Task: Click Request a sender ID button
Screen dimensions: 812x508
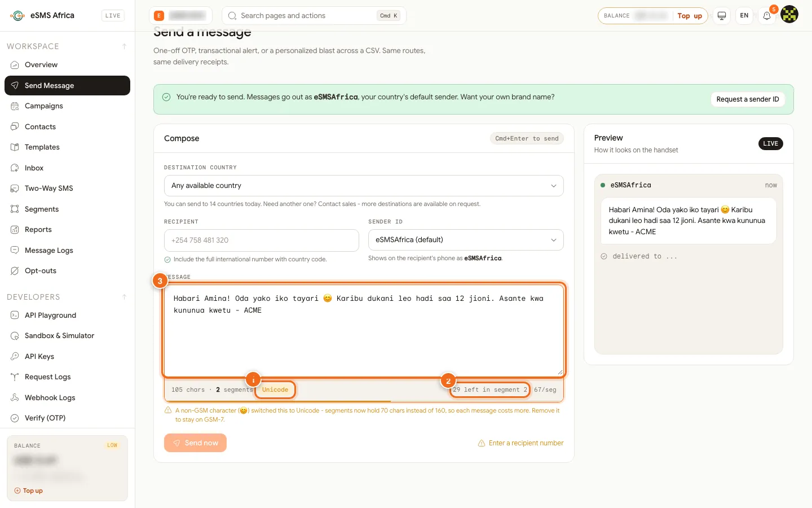Action: tap(748, 99)
